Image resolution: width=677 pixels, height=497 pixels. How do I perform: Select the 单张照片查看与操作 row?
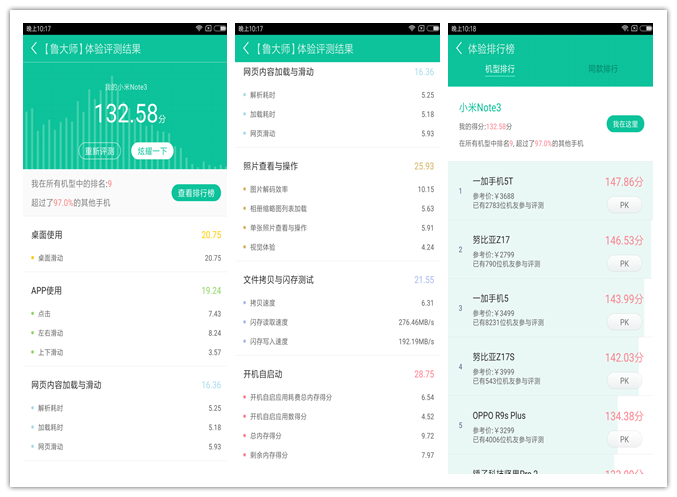pyautogui.click(x=337, y=228)
